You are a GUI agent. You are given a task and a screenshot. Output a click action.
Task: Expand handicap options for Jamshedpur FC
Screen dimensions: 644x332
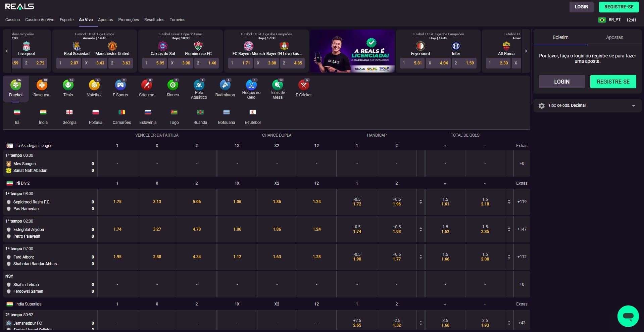tap(420, 323)
